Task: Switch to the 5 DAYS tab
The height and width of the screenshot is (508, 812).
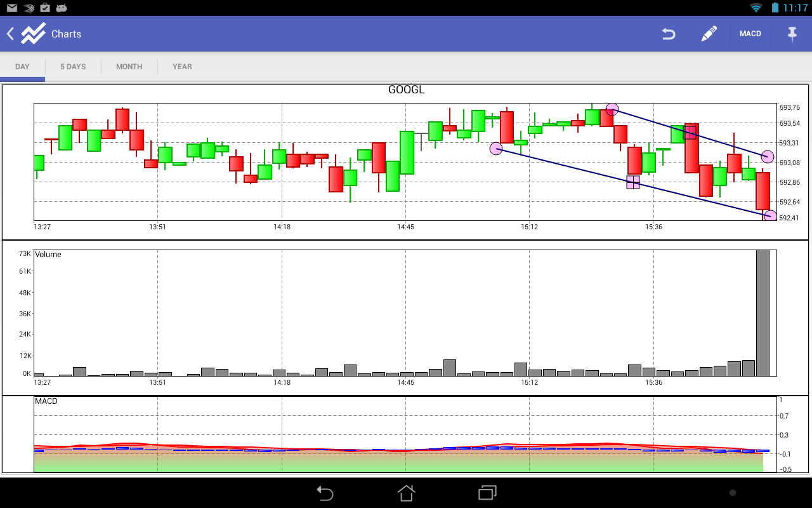Action: click(73, 67)
